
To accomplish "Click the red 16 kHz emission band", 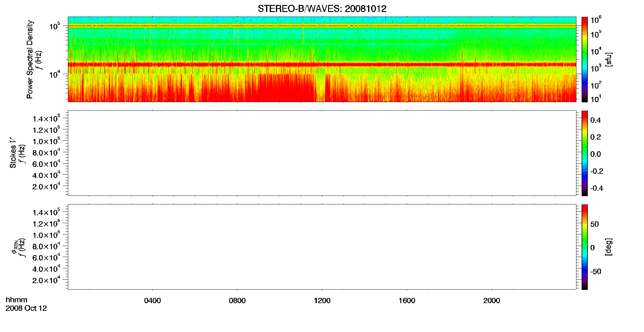I will pos(322,65).
